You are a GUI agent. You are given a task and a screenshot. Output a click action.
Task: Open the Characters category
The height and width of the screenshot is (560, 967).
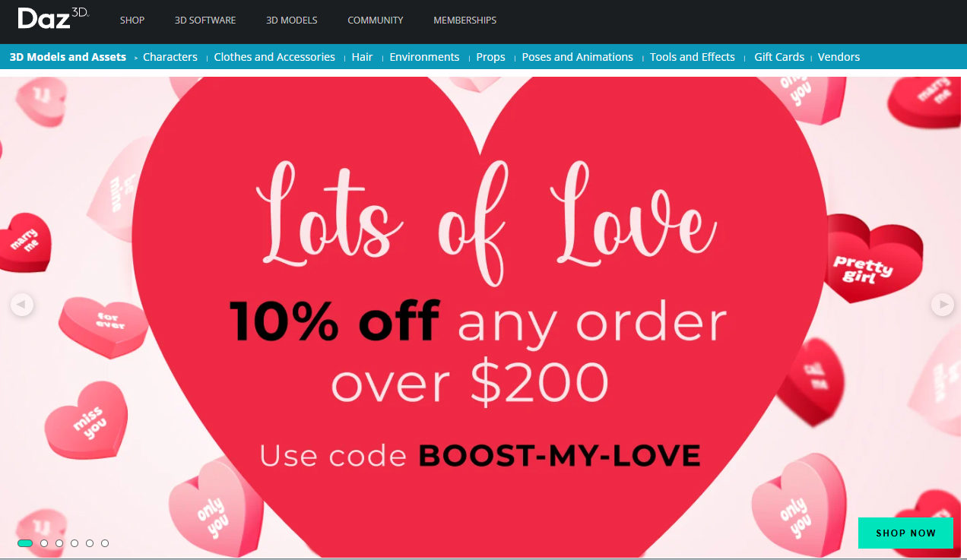pyautogui.click(x=170, y=57)
